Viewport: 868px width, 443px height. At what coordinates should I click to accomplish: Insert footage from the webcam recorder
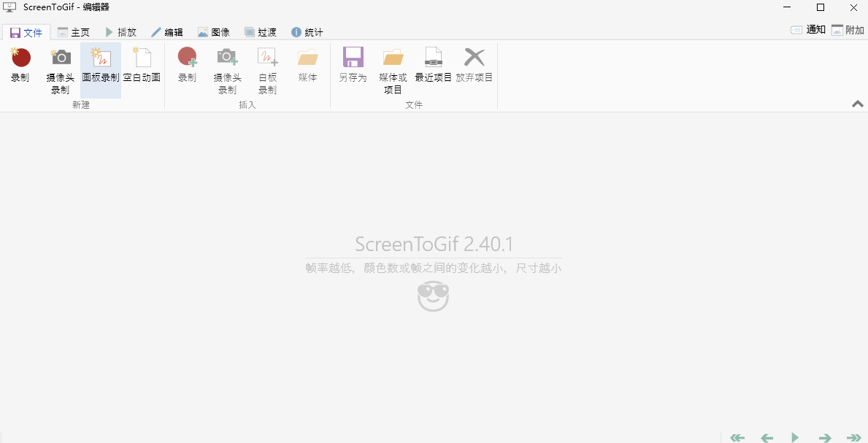pos(227,69)
